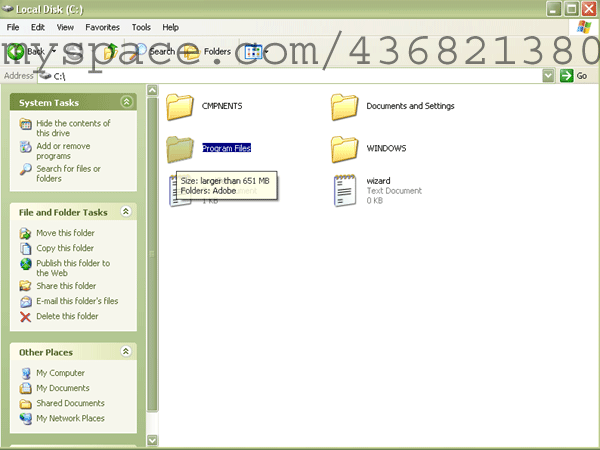Open the Favorites menu
This screenshot has height=450, width=600.
pos(102,27)
